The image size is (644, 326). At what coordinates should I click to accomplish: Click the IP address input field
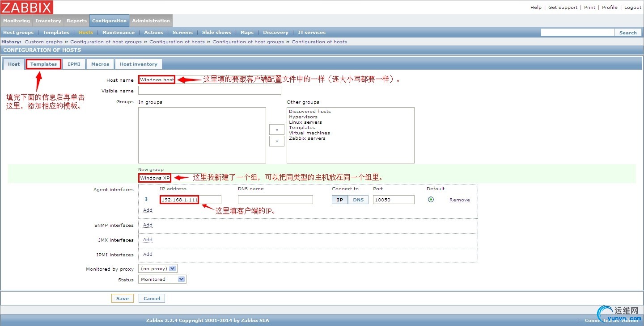click(191, 200)
